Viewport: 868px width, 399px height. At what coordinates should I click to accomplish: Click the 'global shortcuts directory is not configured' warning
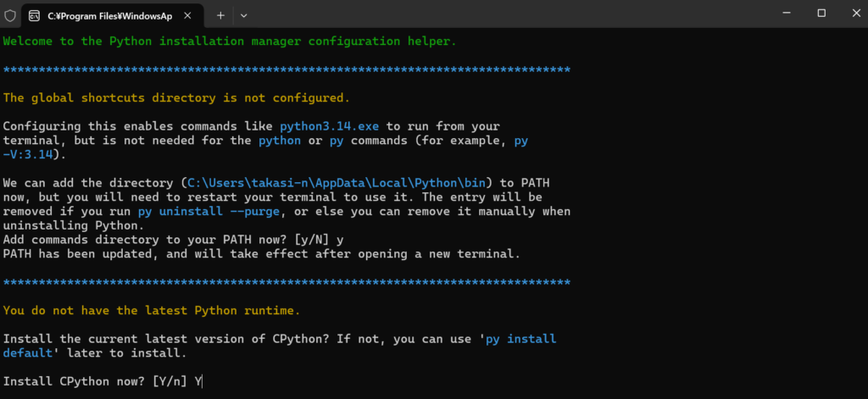click(175, 98)
